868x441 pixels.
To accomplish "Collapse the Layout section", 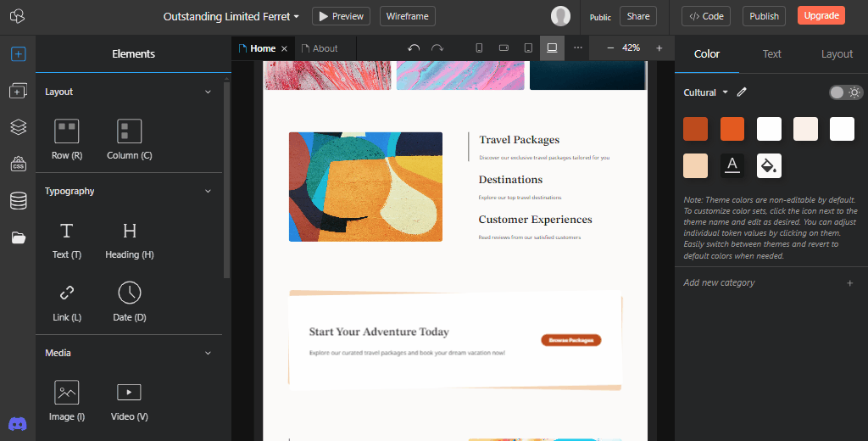I will click(208, 92).
